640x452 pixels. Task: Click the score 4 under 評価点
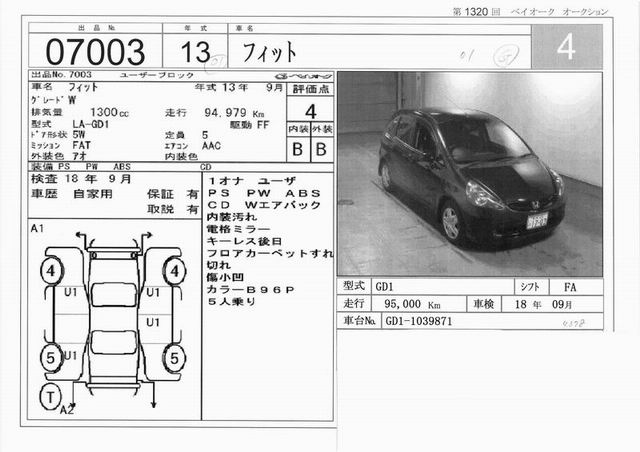pyautogui.click(x=311, y=111)
